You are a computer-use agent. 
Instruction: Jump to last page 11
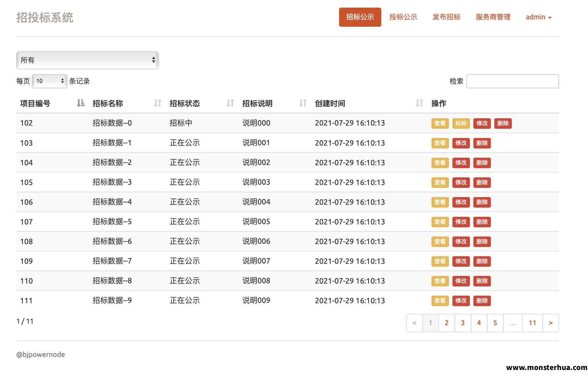(x=532, y=323)
